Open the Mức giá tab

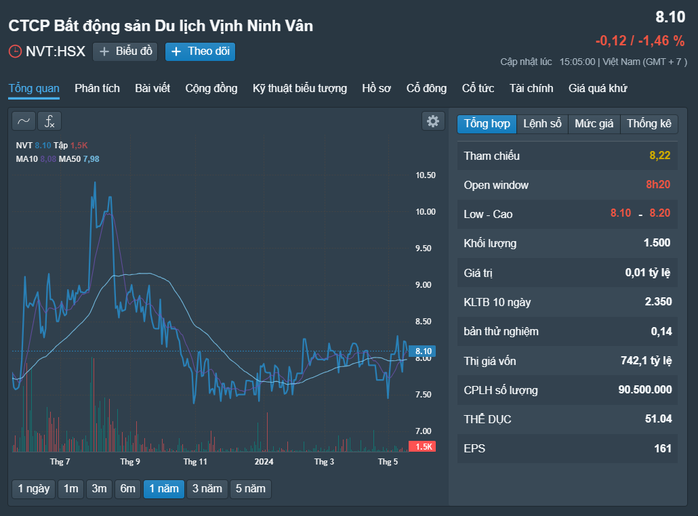click(594, 124)
